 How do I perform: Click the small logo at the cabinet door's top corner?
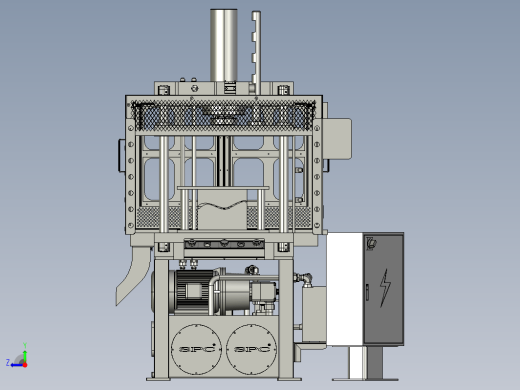point(371,243)
